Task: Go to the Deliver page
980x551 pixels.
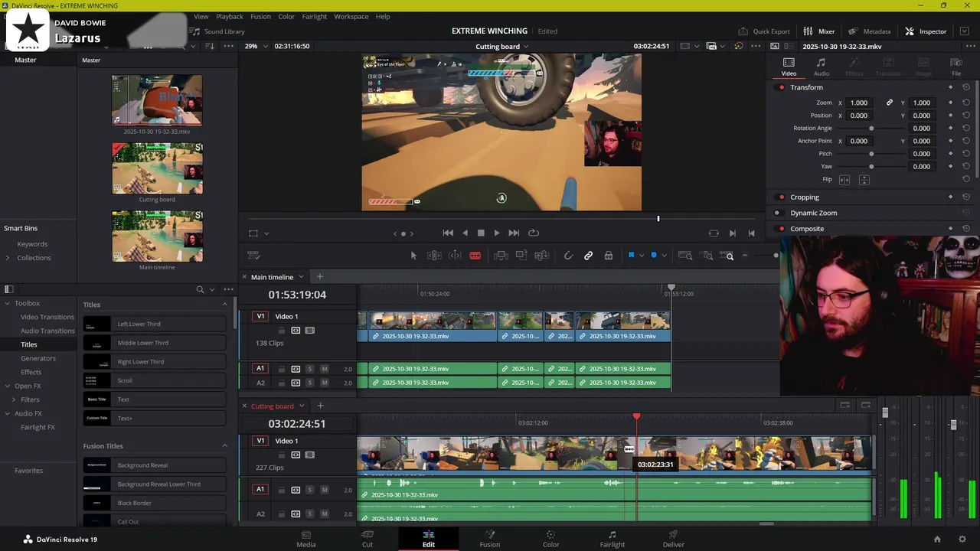Action: coord(673,539)
